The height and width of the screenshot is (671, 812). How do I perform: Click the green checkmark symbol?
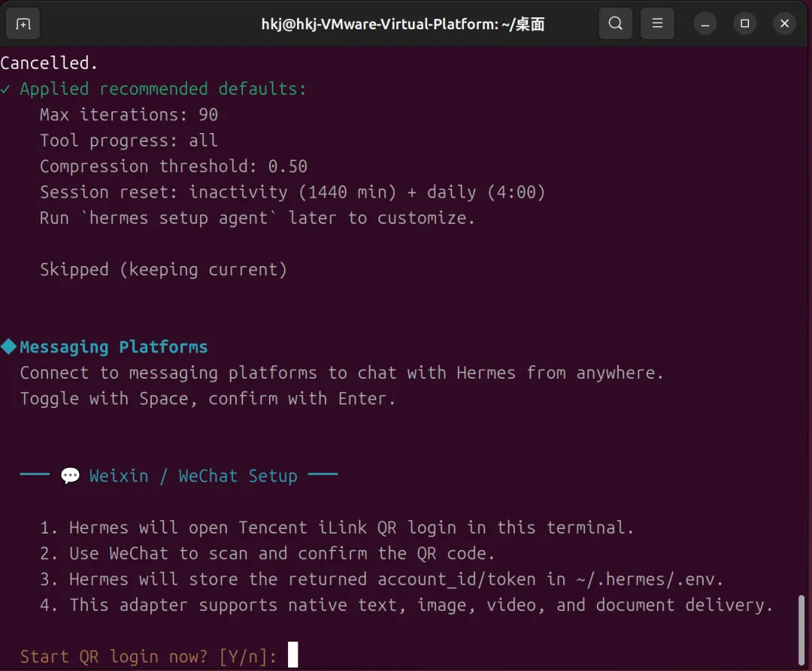(6, 89)
